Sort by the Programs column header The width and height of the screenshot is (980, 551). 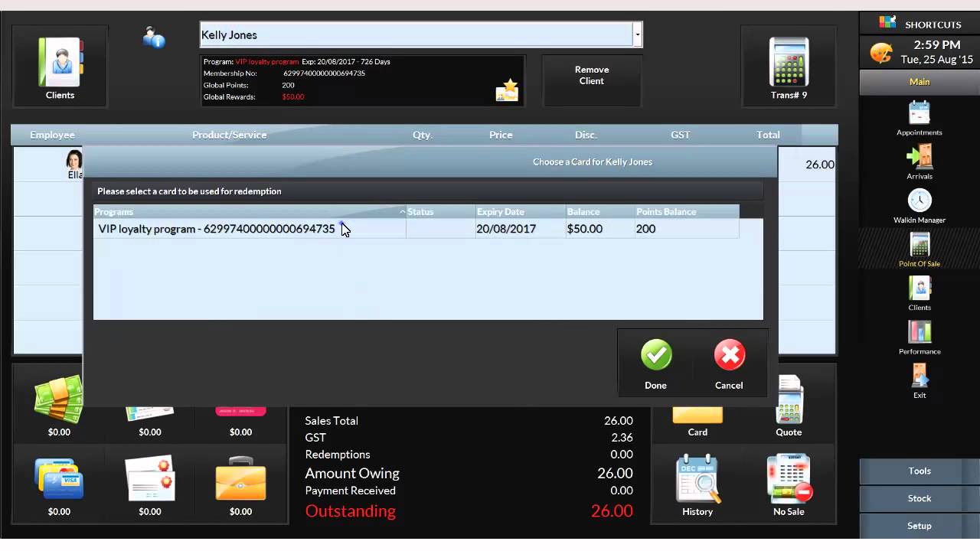(x=250, y=211)
